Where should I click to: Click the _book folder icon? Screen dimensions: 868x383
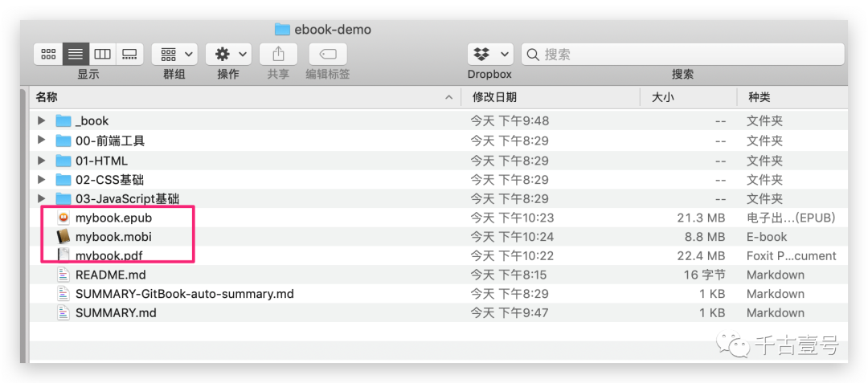click(x=63, y=120)
